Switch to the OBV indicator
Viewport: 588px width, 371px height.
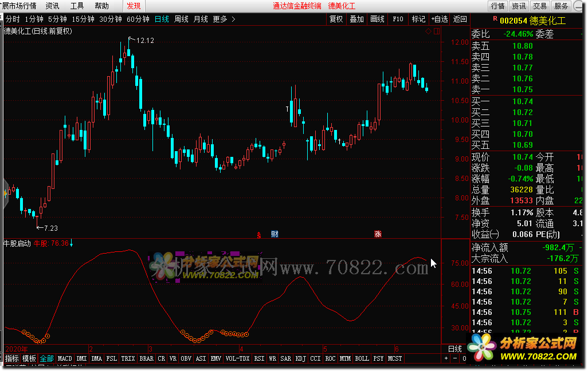(186, 358)
